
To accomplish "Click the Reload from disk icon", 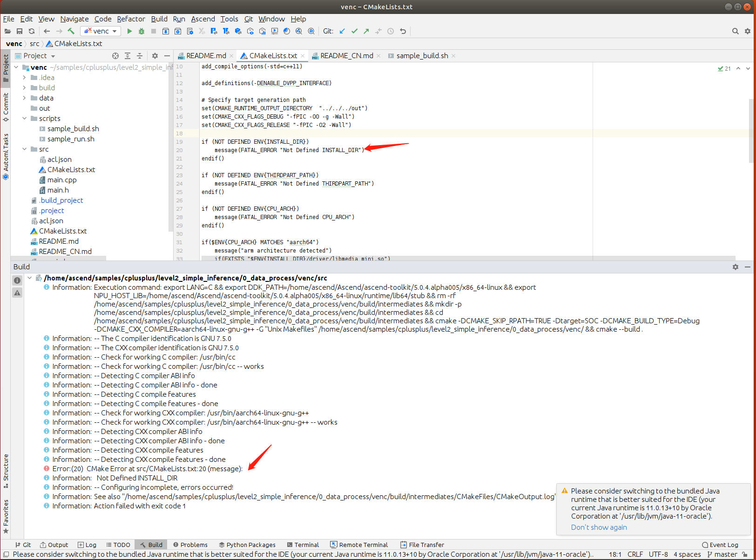I will [32, 31].
